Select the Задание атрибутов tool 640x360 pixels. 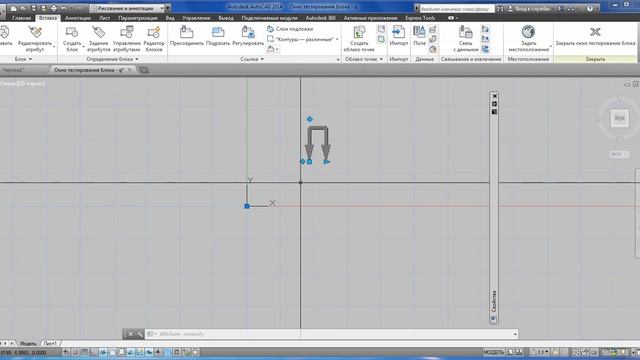(98, 39)
